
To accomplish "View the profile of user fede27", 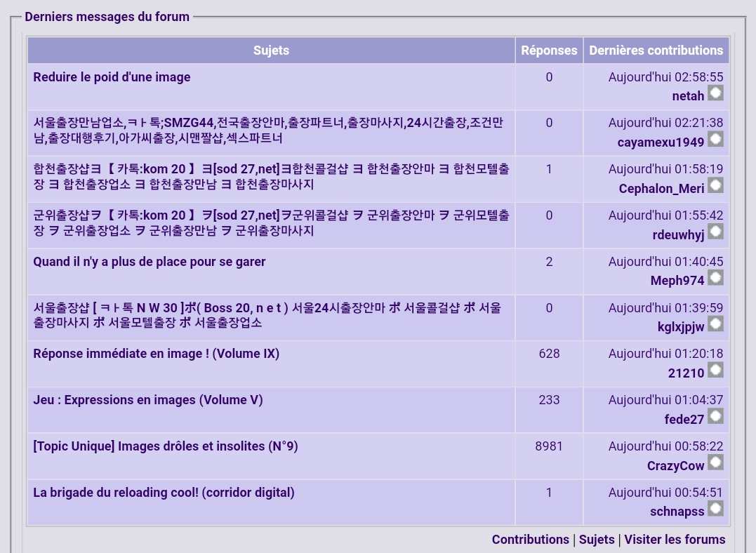I will (x=684, y=419).
